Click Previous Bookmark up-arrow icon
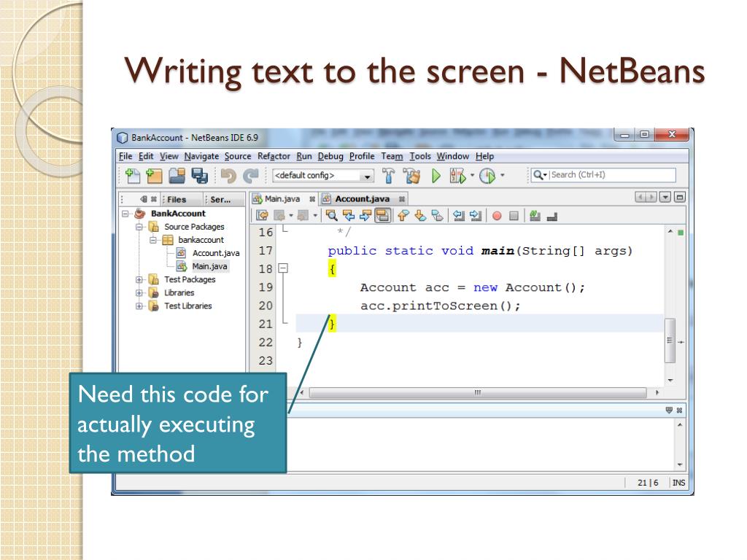The image size is (747, 560). tap(403, 216)
